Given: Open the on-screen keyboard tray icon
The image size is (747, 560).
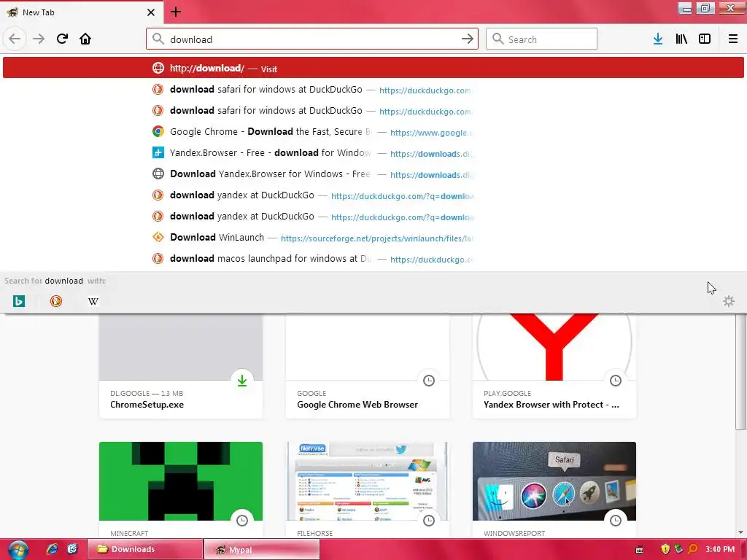Looking at the screenshot, I should point(639,550).
